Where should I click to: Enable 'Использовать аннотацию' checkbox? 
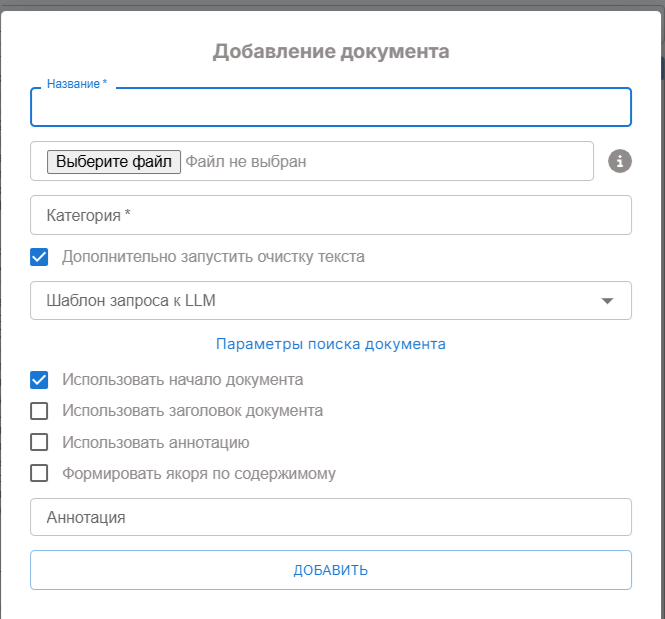(40, 442)
